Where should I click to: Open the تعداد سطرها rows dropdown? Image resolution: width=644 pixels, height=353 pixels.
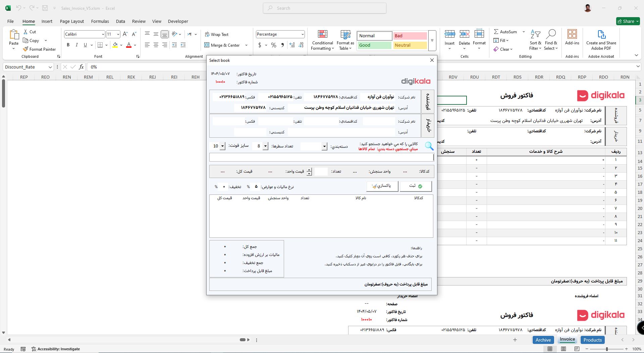(x=265, y=146)
